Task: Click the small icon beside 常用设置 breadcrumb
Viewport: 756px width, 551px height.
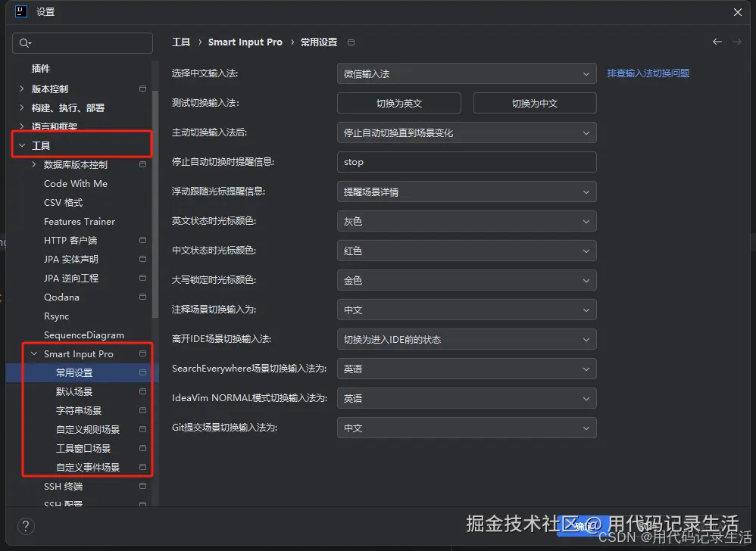Action: click(x=351, y=43)
